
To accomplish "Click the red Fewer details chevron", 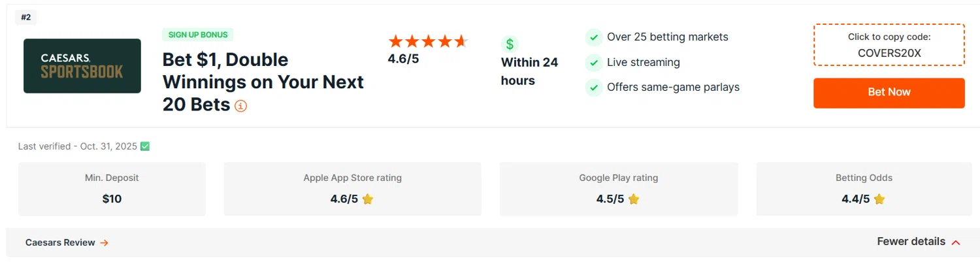I will (x=956, y=242).
